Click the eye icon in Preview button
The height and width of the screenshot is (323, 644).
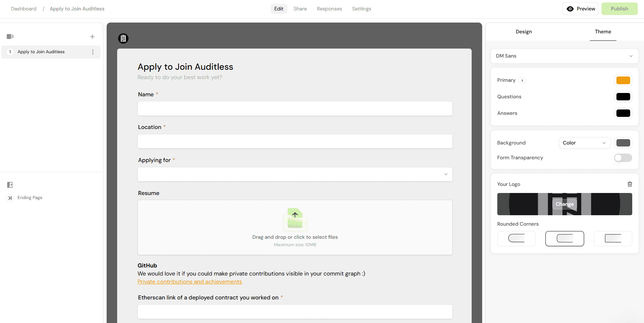(570, 9)
